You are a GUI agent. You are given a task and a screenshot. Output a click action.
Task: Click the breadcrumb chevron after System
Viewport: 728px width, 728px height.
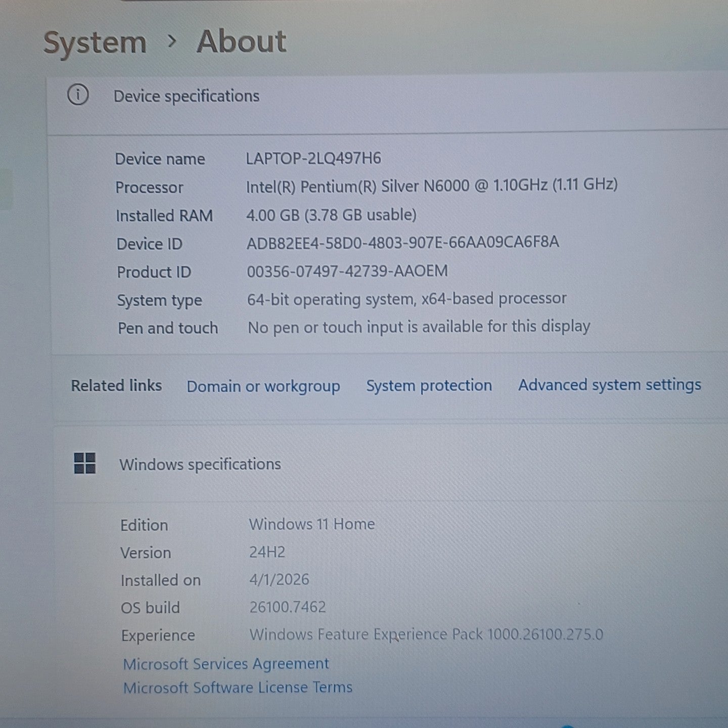coord(172,41)
